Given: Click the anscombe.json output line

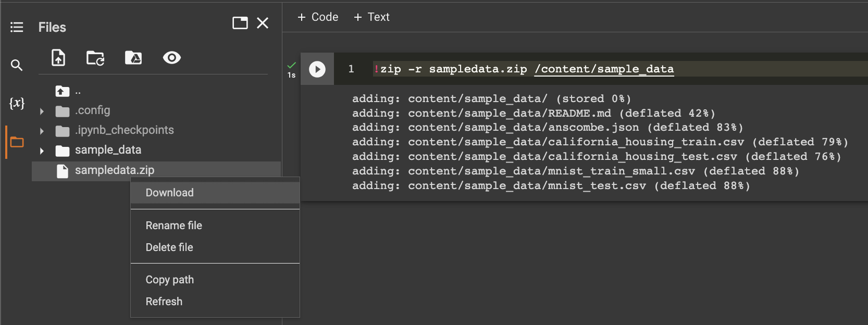Looking at the screenshot, I should pos(548,127).
